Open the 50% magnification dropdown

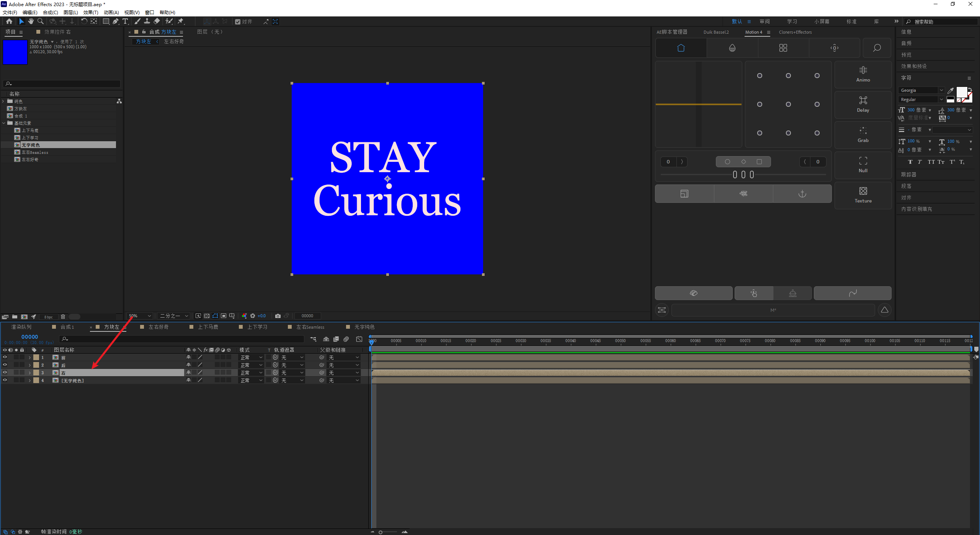point(140,316)
